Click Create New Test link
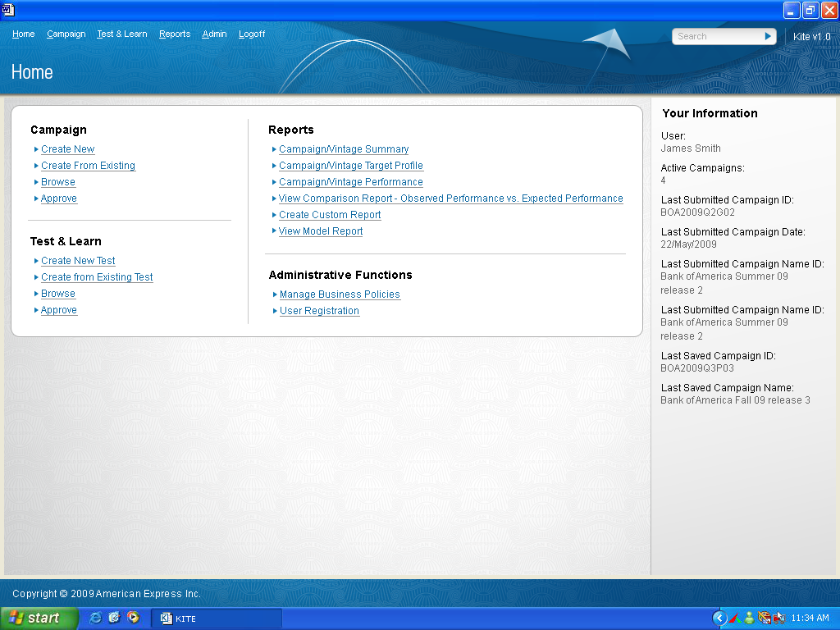This screenshot has width=840, height=630. (x=78, y=261)
